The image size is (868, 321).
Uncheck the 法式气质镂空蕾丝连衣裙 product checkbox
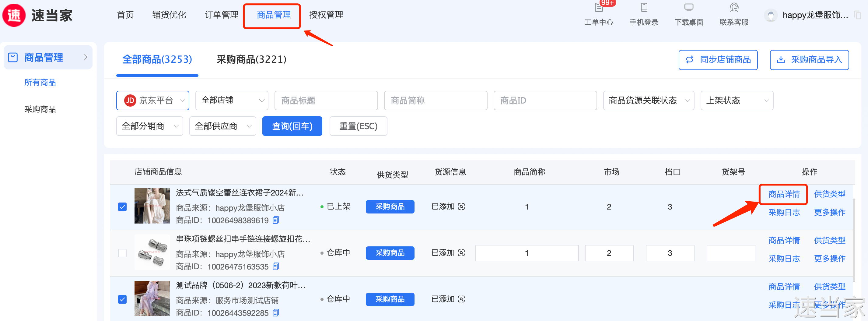pos(122,207)
